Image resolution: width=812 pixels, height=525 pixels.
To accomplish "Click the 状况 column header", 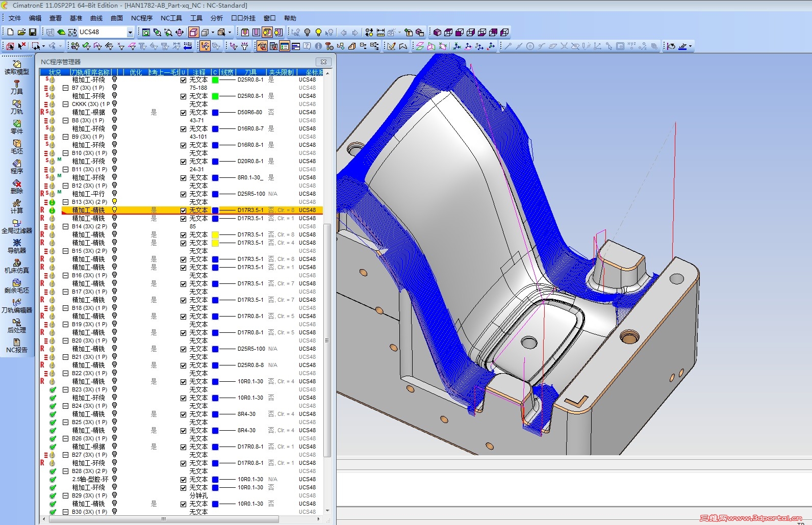I will [55, 72].
